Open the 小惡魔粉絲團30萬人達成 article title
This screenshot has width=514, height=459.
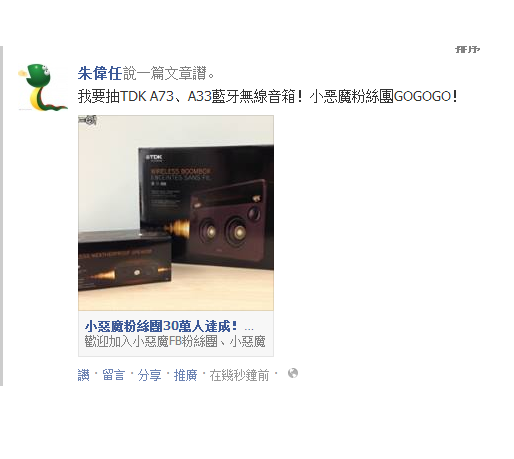click(x=161, y=326)
